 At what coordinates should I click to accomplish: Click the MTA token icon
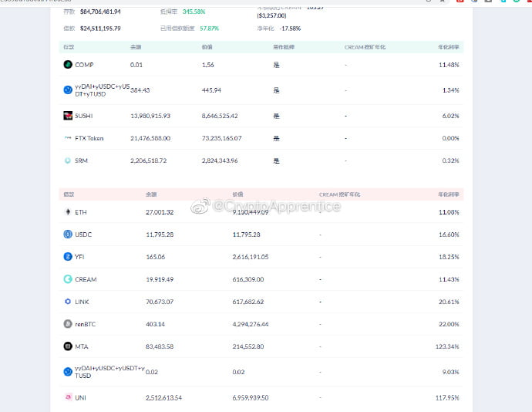pyautogui.click(x=68, y=346)
